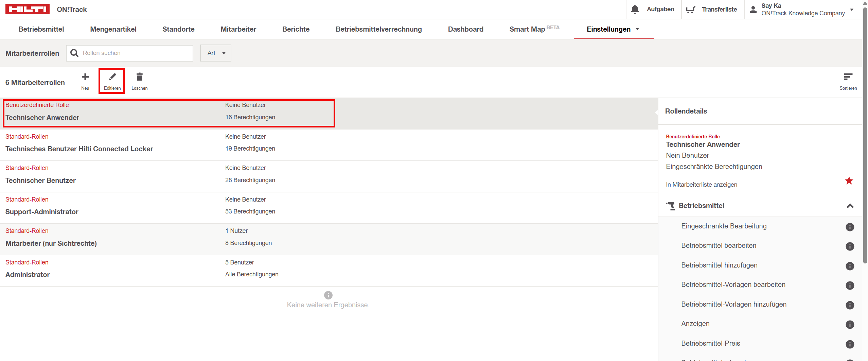Screen dimensions: 868x361
Task: Click Betriebsmittel-Preis permission text
Action: [x=710, y=343]
